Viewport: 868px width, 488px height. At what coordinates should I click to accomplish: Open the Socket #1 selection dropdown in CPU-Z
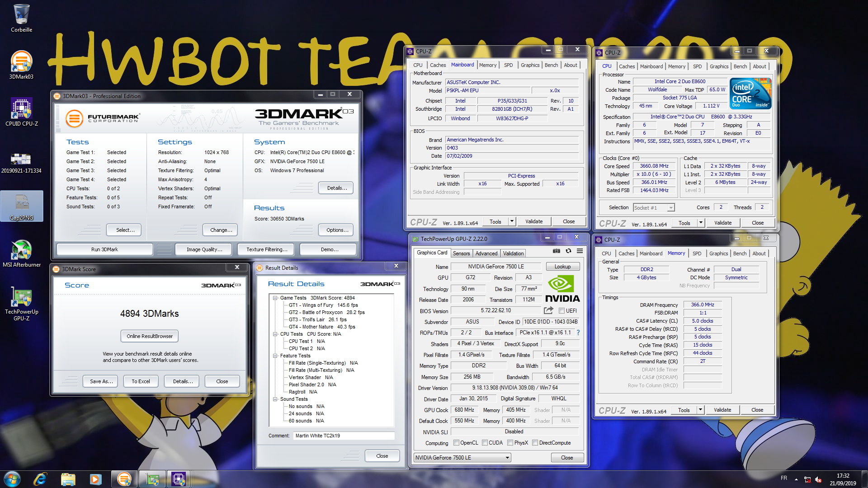pyautogui.click(x=654, y=207)
